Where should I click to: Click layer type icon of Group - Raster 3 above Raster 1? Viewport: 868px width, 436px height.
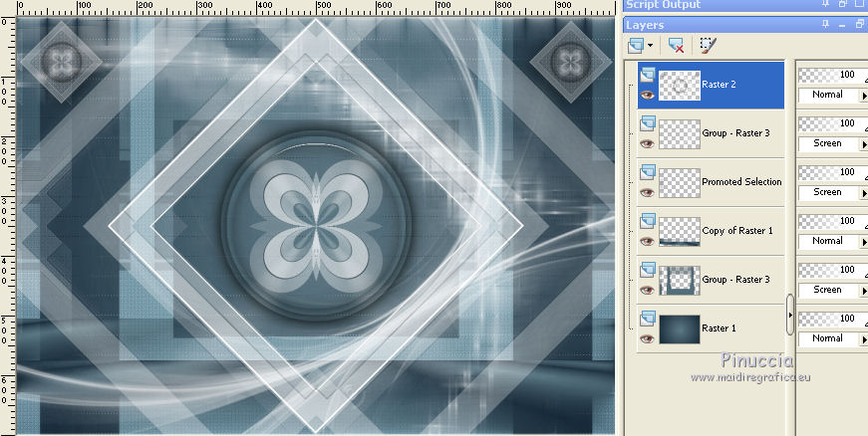coord(647,269)
